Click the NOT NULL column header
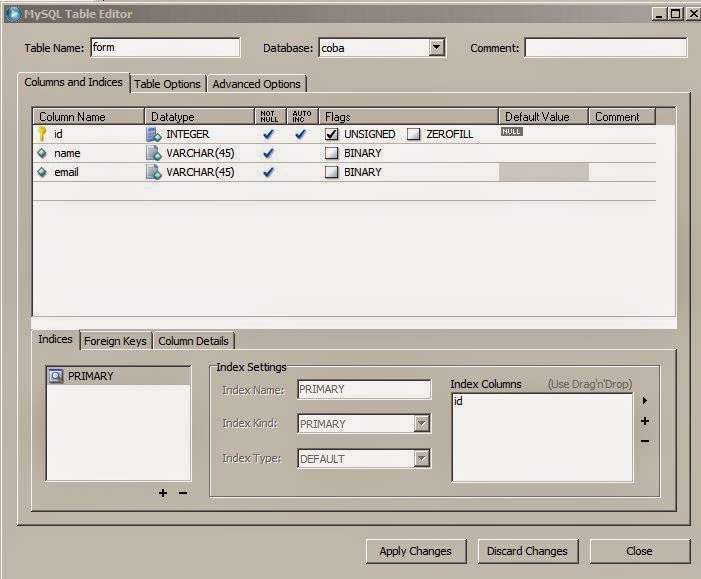The width and height of the screenshot is (701, 579). click(x=270, y=117)
